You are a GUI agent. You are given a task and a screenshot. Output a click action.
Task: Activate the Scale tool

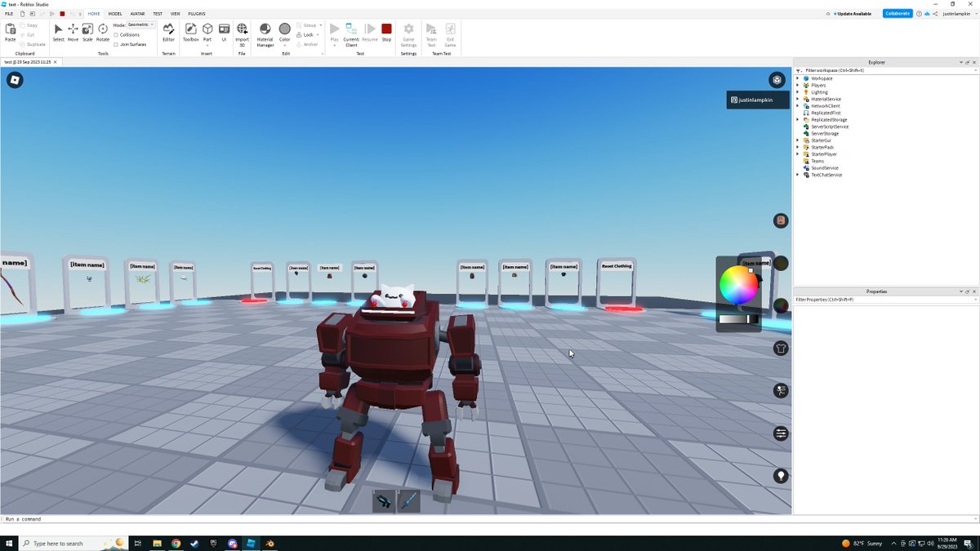pos(87,32)
